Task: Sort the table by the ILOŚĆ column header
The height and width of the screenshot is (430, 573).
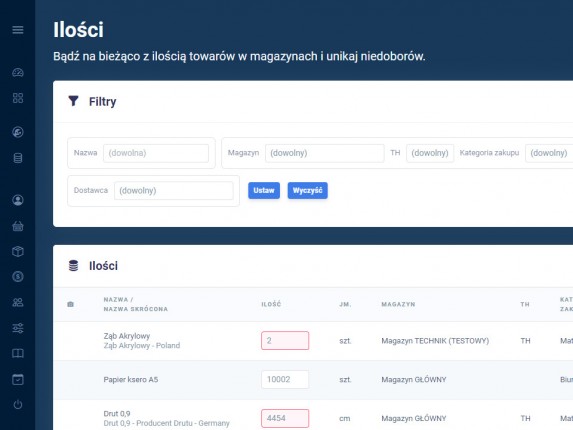Action: [x=271, y=304]
